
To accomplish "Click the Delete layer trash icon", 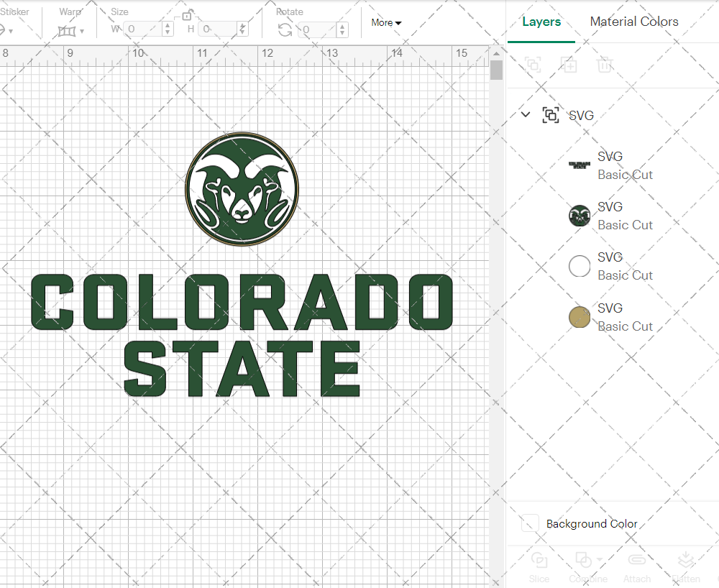I will tap(605, 65).
